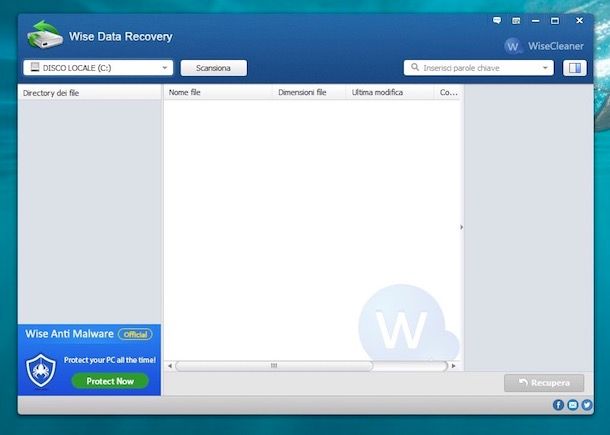This screenshot has width=610, height=435.
Task: Expand the search keyword dropdown arrow
Action: (545, 68)
